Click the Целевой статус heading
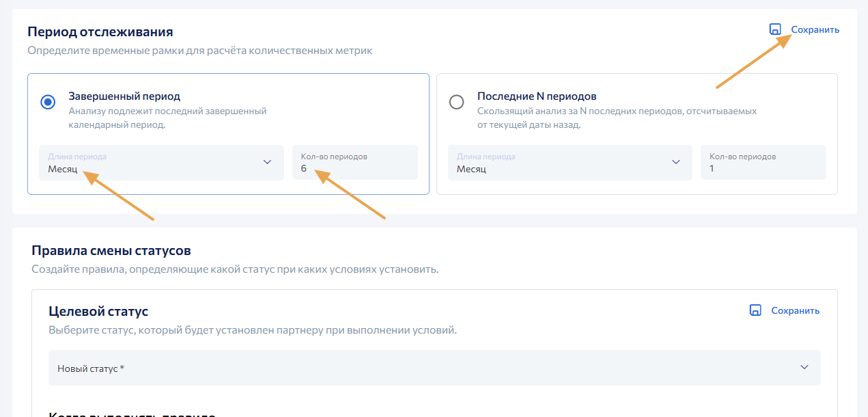This screenshot has height=417, width=868. [x=98, y=312]
